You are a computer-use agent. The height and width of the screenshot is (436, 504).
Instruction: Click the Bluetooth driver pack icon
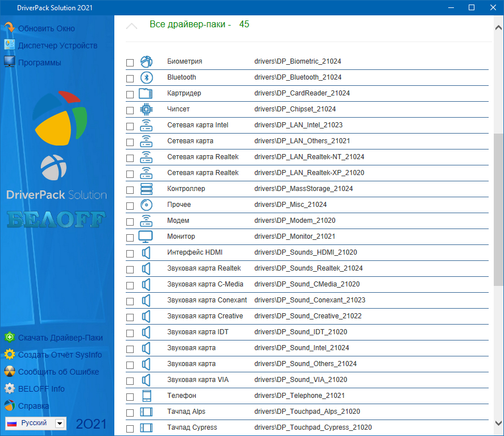pos(146,77)
